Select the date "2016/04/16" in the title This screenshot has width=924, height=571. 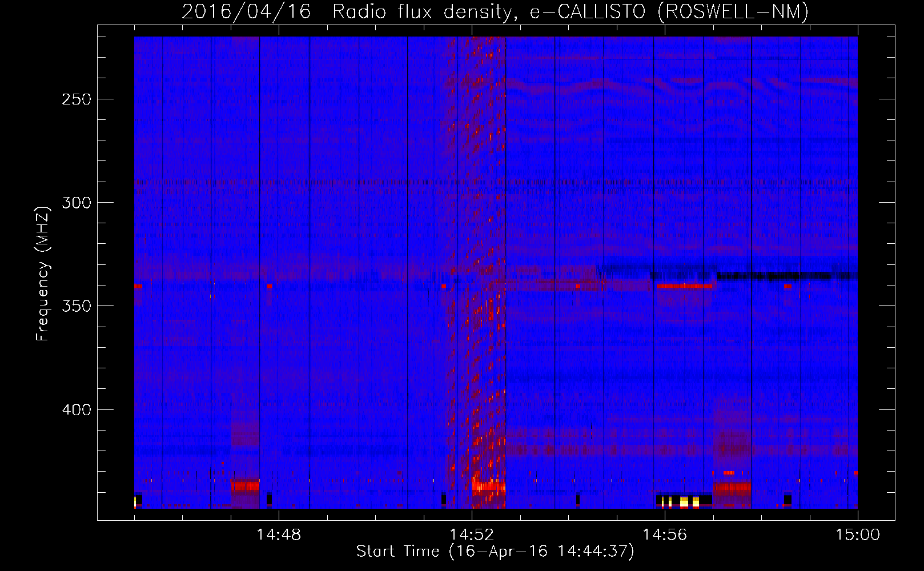click(246, 12)
